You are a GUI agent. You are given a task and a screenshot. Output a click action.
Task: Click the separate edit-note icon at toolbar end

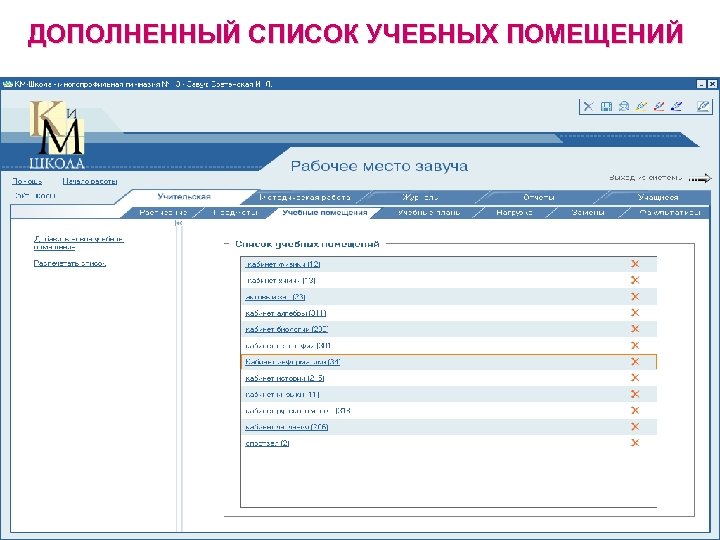pyautogui.click(x=703, y=107)
